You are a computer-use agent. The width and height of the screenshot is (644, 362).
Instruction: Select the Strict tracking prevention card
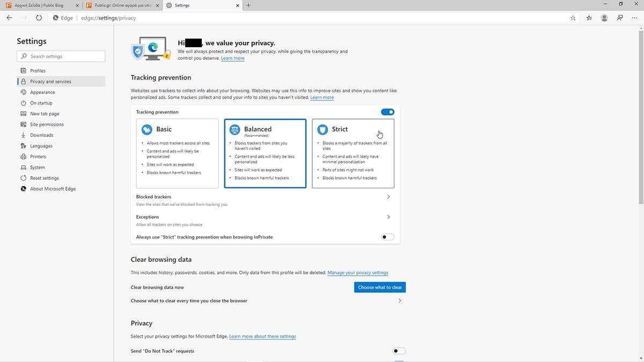[x=353, y=153]
